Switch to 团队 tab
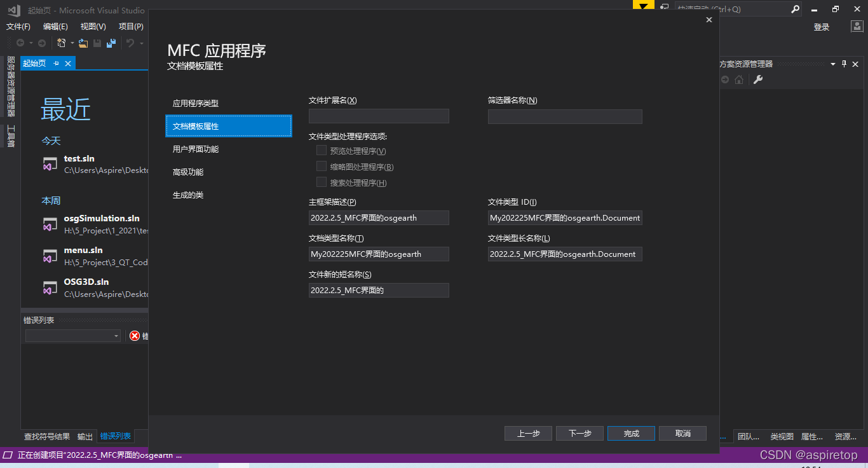This screenshot has height=468, width=868. (748, 436)
